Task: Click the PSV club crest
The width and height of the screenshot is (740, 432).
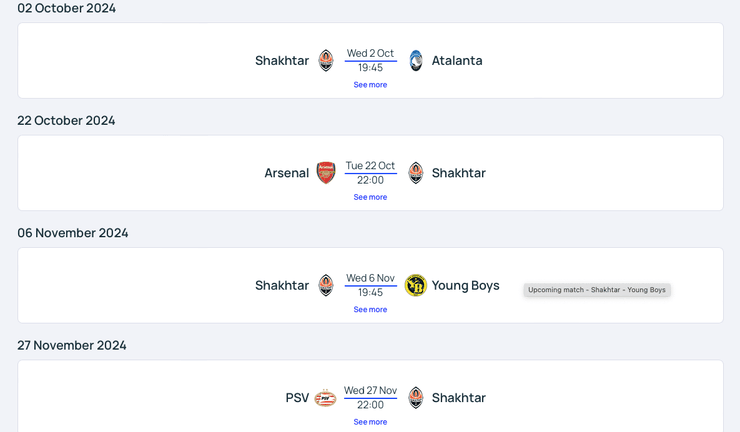Action: (325, 398)
